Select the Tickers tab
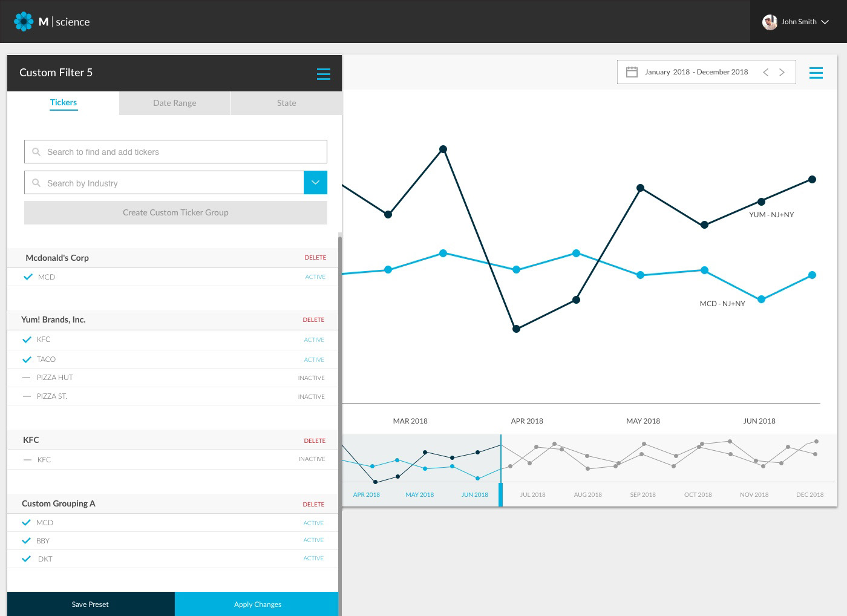 [x=64, y=103]
